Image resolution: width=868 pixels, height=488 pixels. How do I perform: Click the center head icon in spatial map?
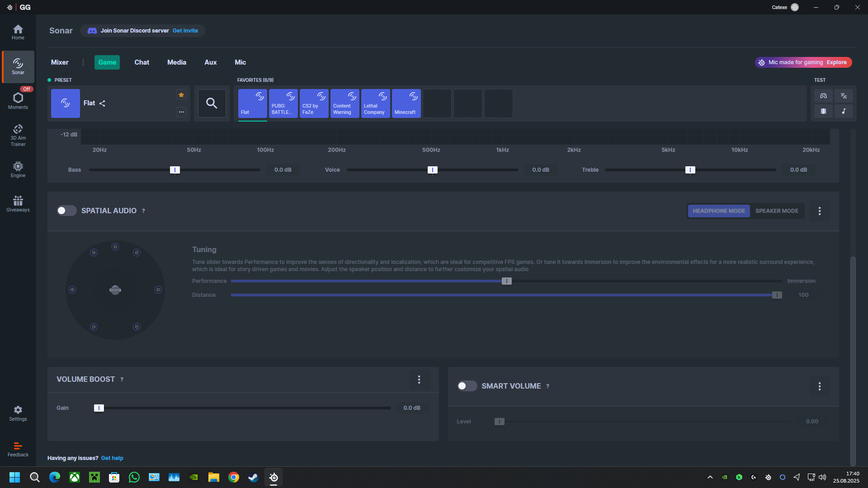pos(115,290)
